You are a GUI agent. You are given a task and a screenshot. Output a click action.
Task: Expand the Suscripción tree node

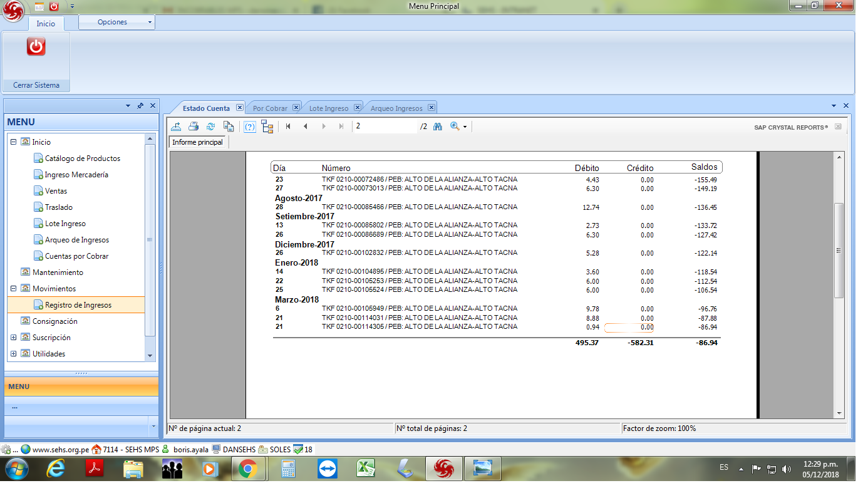pos(14,338)
